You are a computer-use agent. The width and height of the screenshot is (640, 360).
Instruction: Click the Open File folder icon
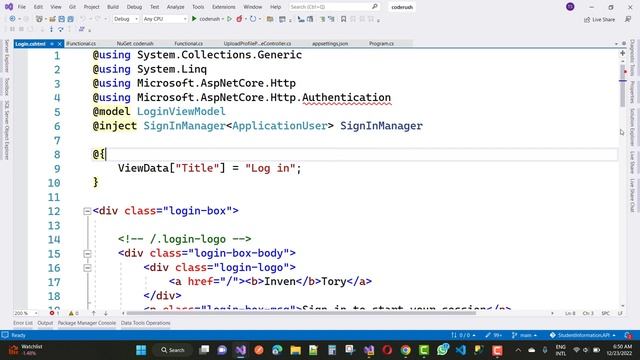pos(52,19)
